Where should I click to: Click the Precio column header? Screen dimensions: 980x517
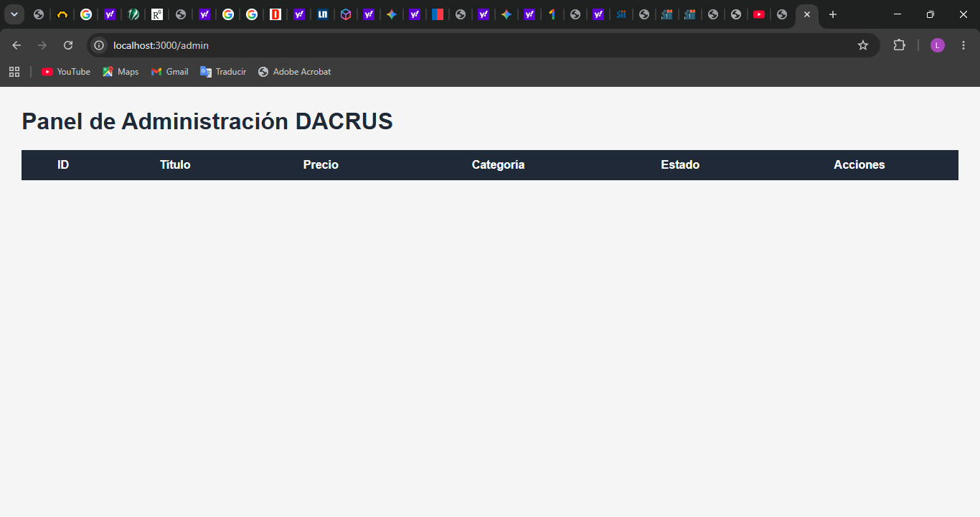click(x=321, y=165)
